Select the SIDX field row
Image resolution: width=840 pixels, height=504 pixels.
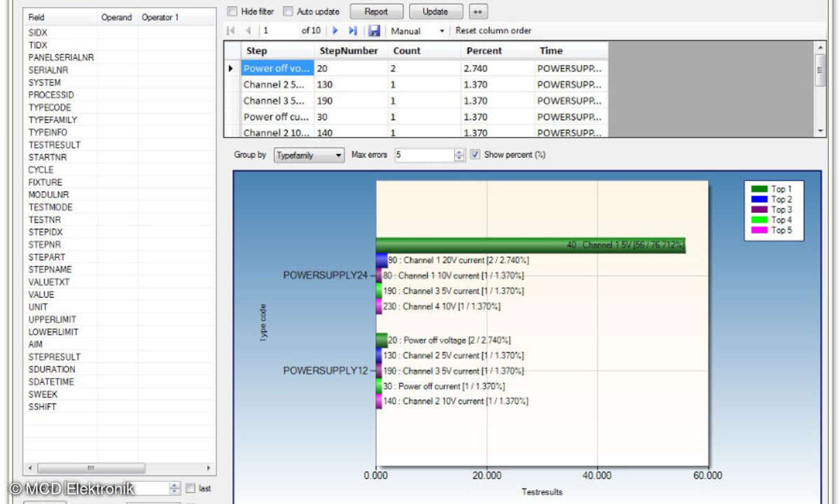pos(120,32)
